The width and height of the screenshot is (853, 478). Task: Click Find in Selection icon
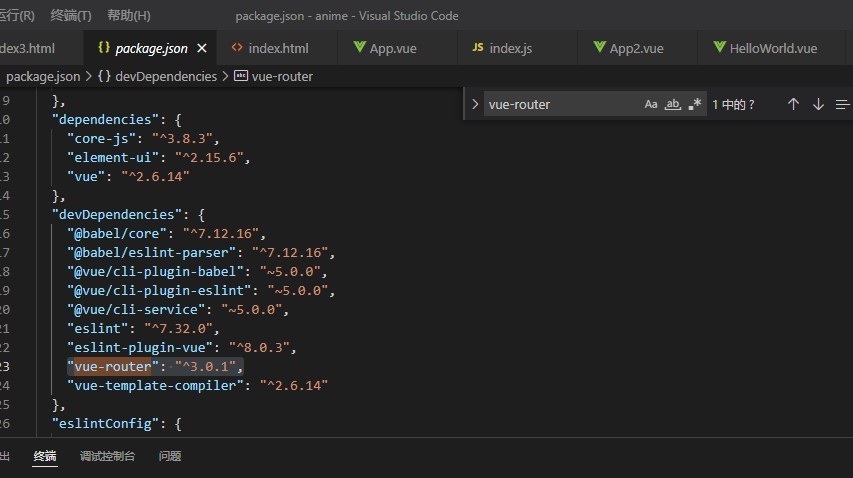pyautogui.click(x=842, y=104)
